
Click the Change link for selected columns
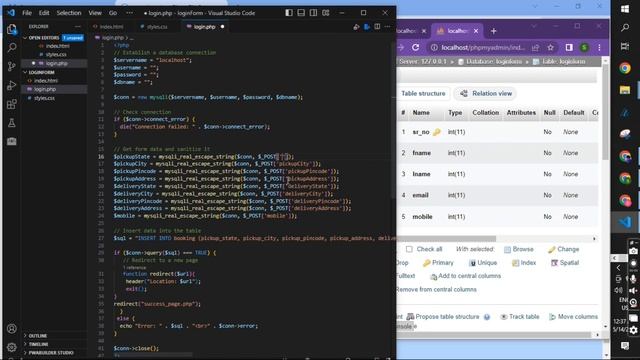(564, 249)
